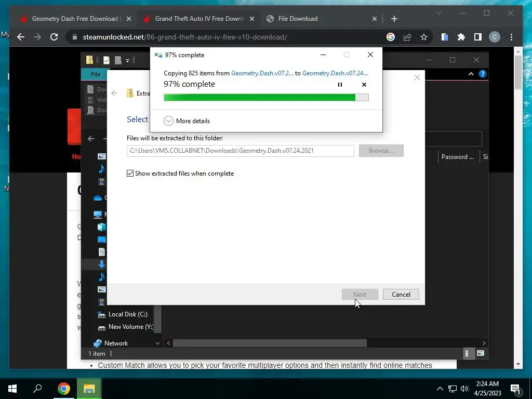The height and width of the screenshot is (399, 532).
Task: Click Explorer horizontal scrollbar left arrow
Action: click(168, 343)
